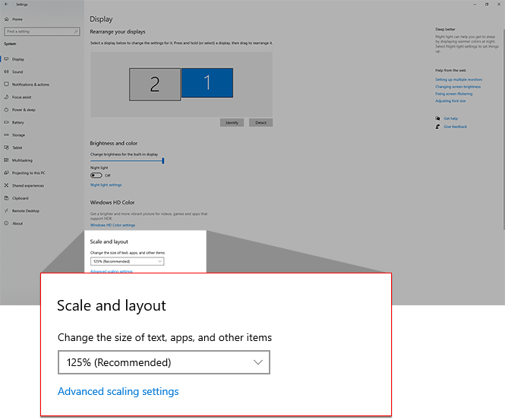
Task: Click the Get help chat icon
Action: (x=438, y=118)
